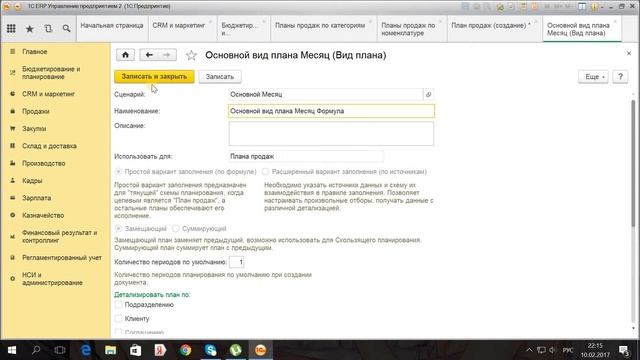Open the Windows Start menu
This screenshot has width=640, height=360.
tap(11, 350)
